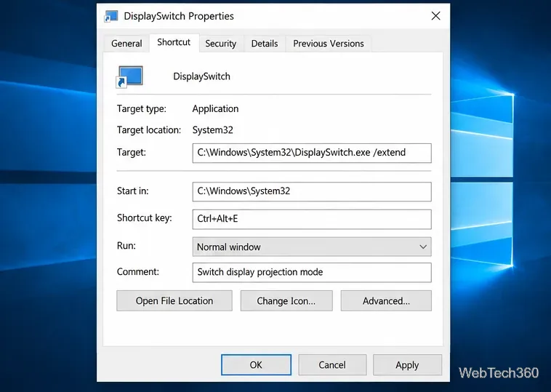Viewport: 551px width, 392px height.
Task: Click the Target: label
Action: point(131,152)
